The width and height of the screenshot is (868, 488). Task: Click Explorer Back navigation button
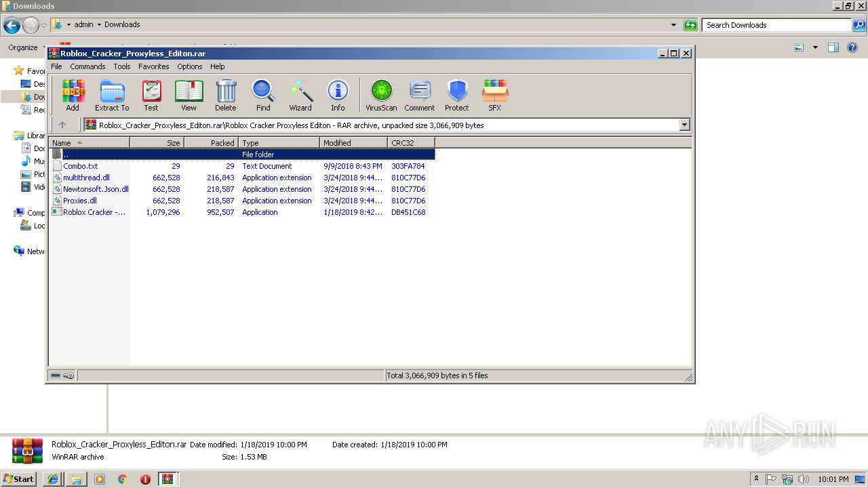pos(12,26)
